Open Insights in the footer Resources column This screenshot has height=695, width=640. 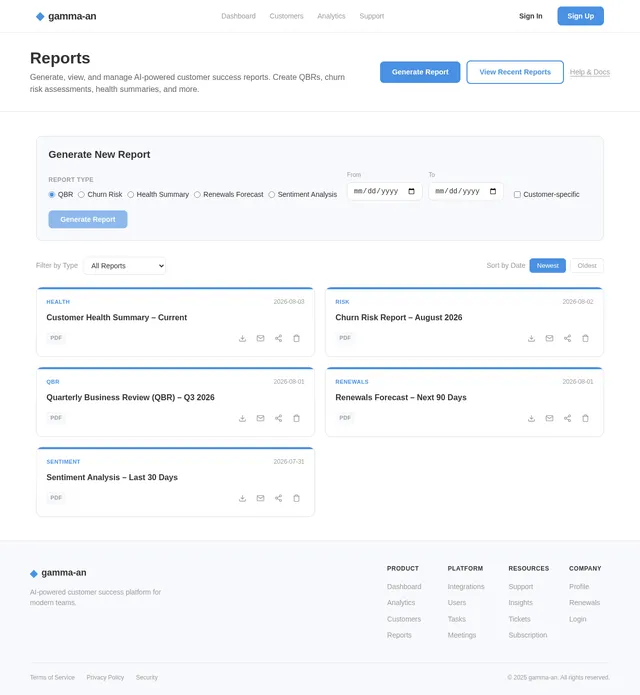pyautogui.click(x=520, y=603)
